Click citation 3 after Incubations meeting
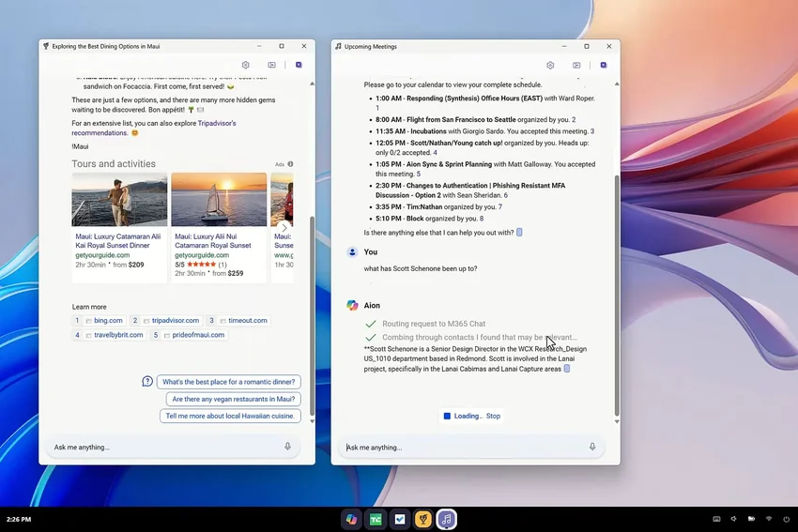 pyautogui.click(x=591, y=131)
